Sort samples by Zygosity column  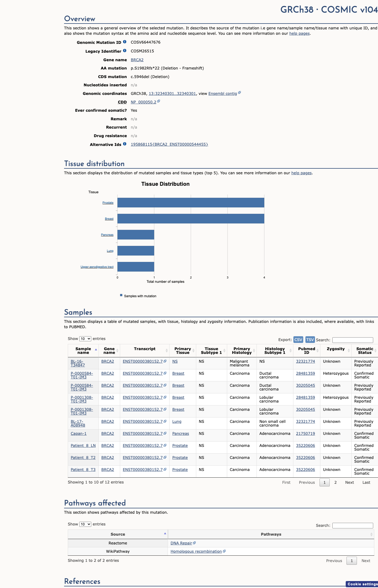[x=349, y=351]
